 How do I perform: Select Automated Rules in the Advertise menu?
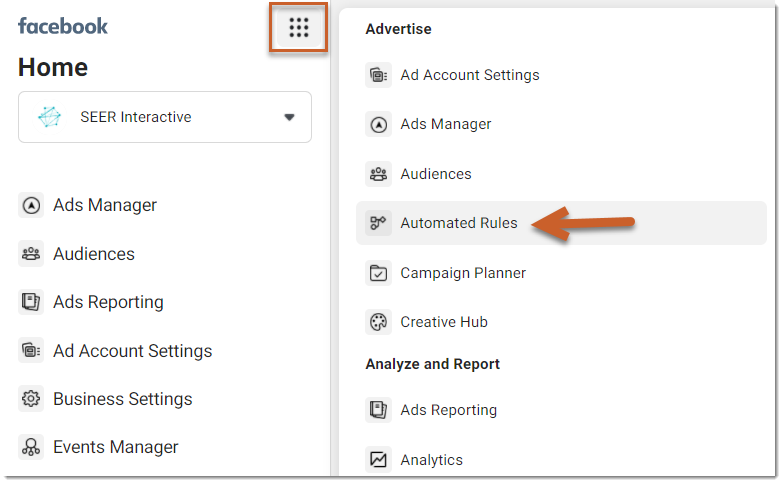[561, 223]
